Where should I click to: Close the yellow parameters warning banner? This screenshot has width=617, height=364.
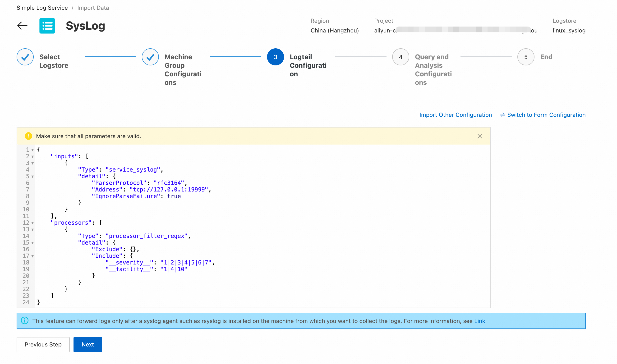point(480,136)
